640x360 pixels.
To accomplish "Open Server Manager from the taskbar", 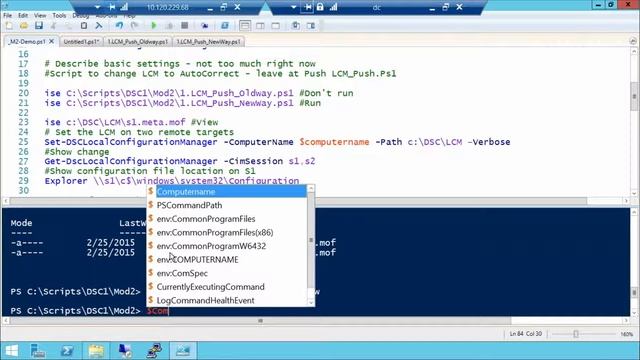I will pos(38,351).
